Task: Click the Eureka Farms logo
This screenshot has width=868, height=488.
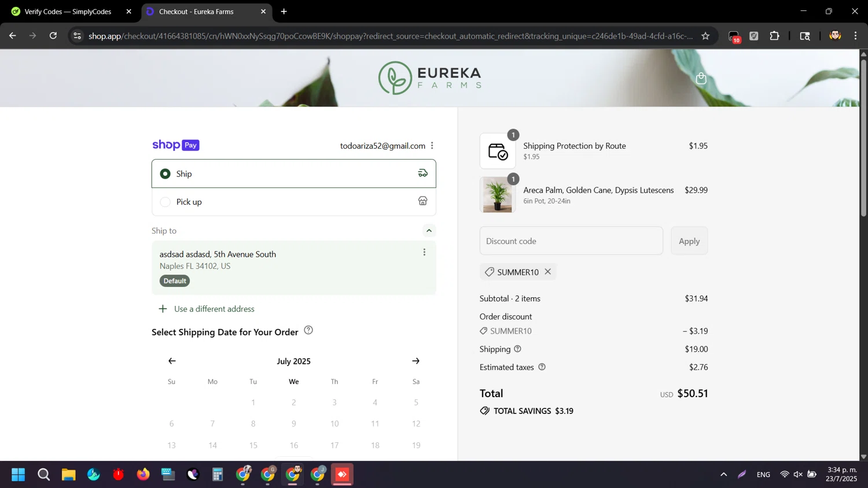Action: tap(430, 78)
